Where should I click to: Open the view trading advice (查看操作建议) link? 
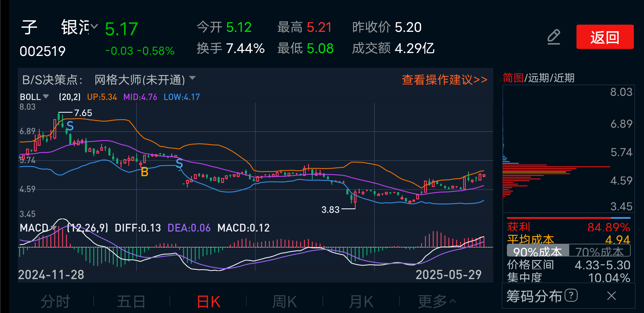click(444, 80)
